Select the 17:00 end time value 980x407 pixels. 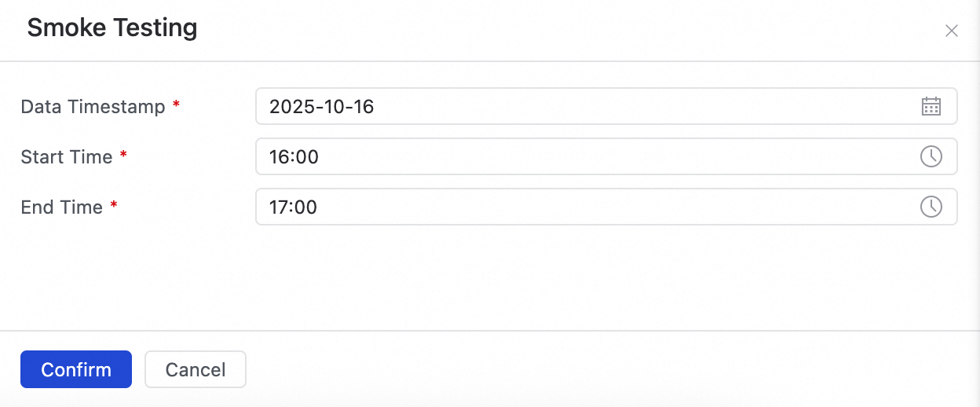[x=293, y=207]
